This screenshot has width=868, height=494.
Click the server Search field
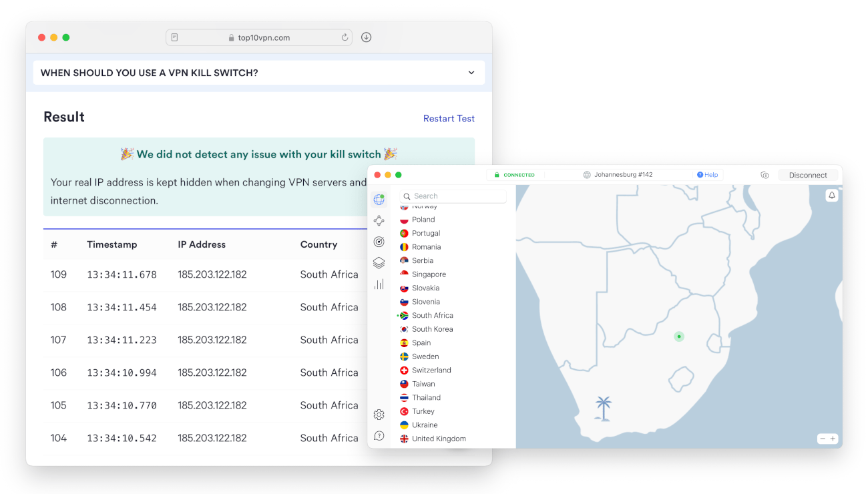coord(453,196)
